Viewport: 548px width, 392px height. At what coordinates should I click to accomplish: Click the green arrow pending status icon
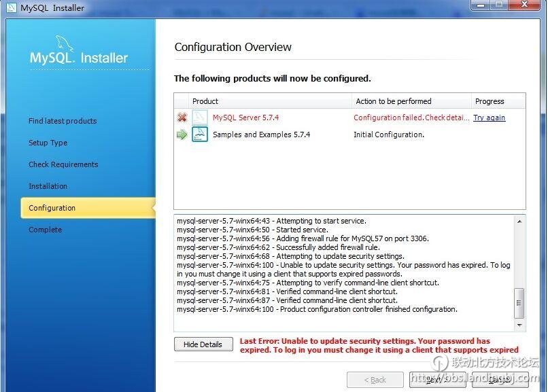[182, 135]
